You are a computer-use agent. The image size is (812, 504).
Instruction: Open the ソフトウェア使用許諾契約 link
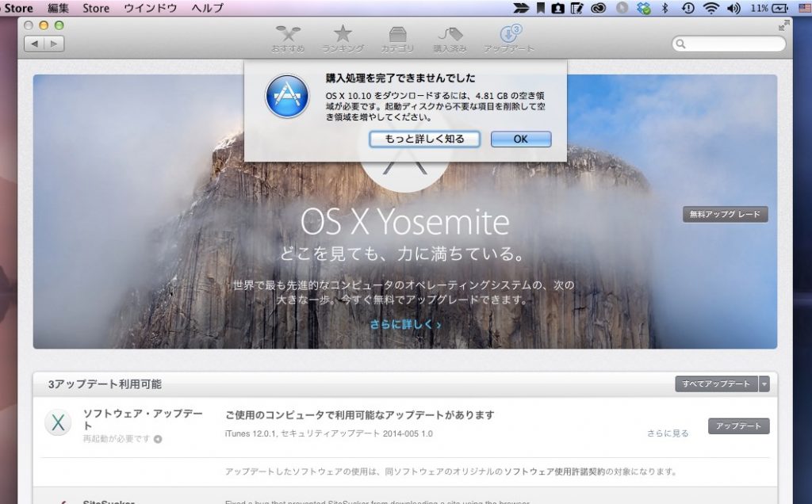[555, 472]
